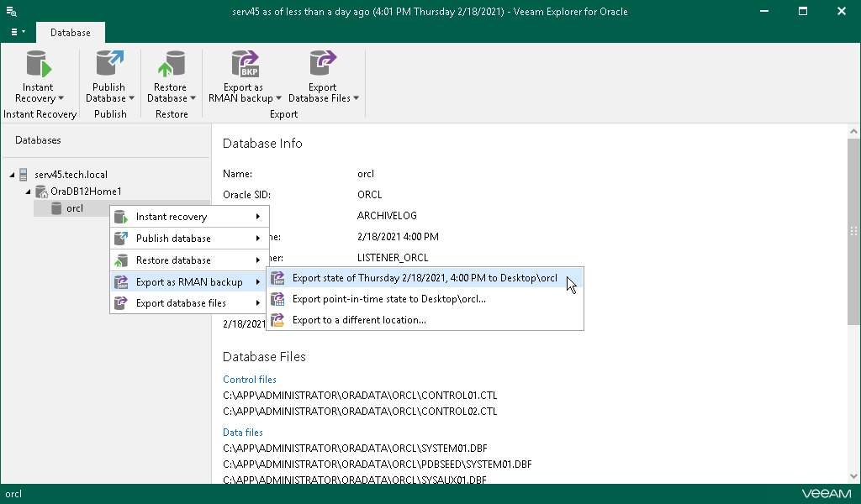Screen dimensions: 861x504
Task: Click the Restore database context menu icon
Action: (x=121, y=260)
